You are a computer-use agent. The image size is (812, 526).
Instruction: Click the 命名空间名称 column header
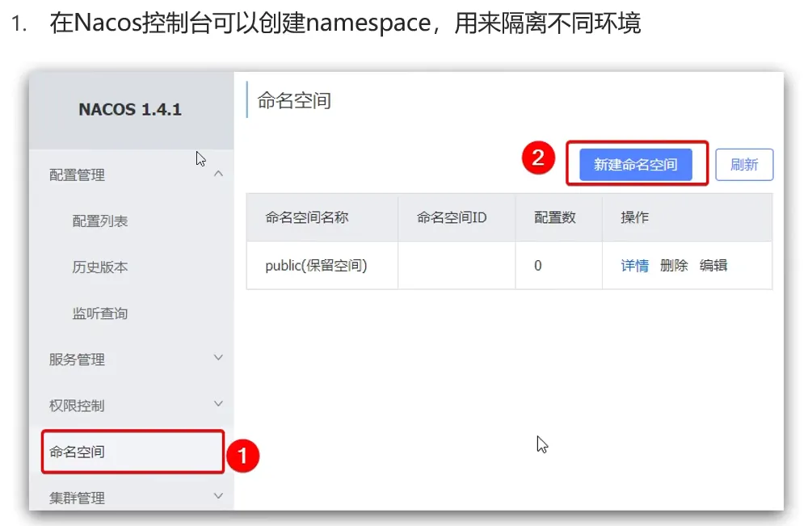click(x=307, y=217)
